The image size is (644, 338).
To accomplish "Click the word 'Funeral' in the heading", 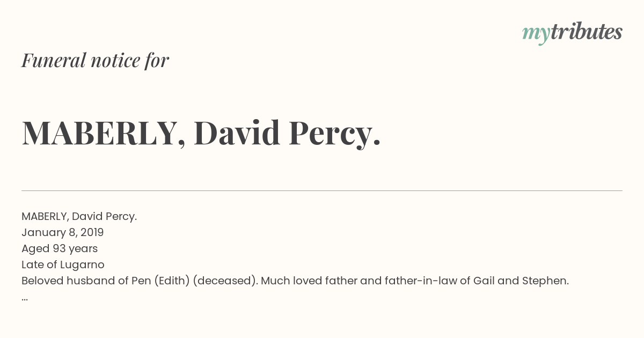I will 54,60.
